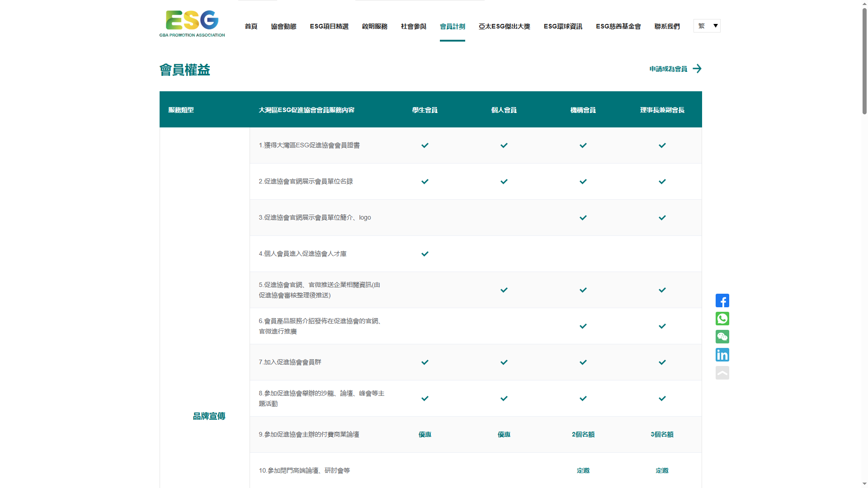Screen dimensions: 868x488
Task: Click 優惠 under 學生會員 column
Action: point(425,434)
